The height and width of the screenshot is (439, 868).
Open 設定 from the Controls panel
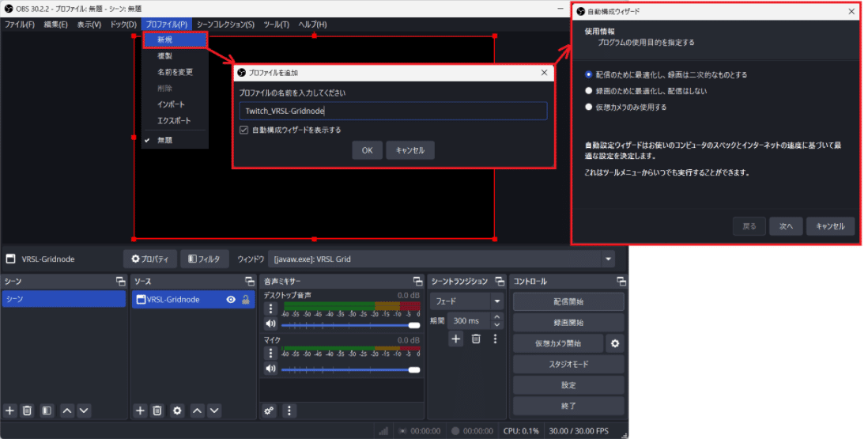tap(568, 385)
